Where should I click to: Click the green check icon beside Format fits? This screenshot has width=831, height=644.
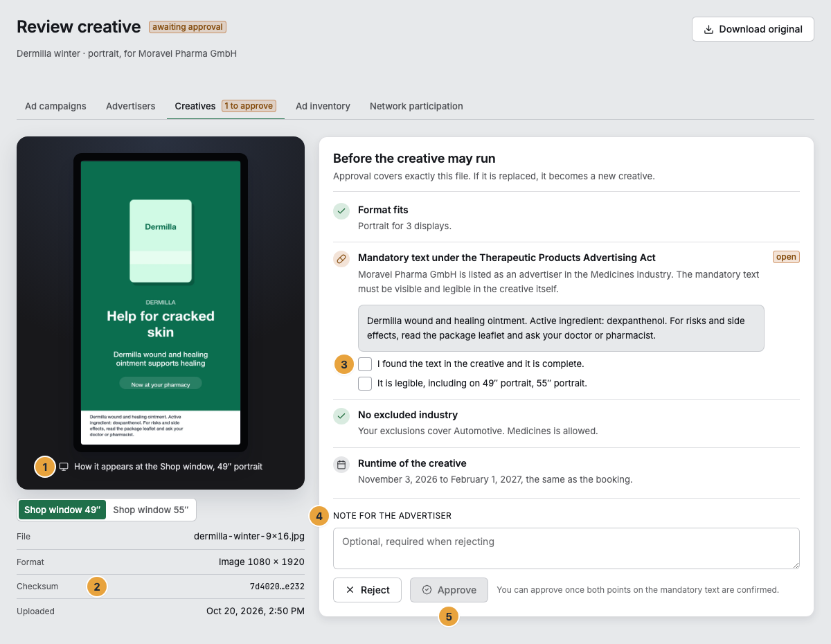tap(341, 211)
